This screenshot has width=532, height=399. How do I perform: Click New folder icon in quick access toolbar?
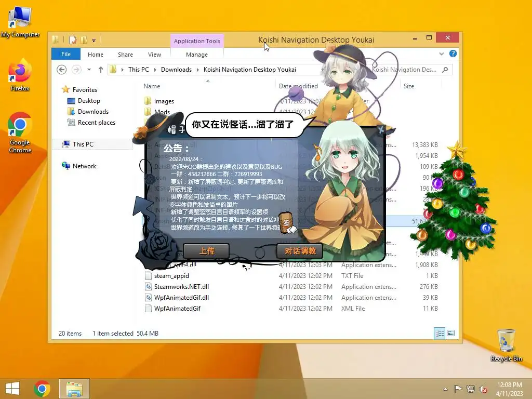[x=84, y=40]
